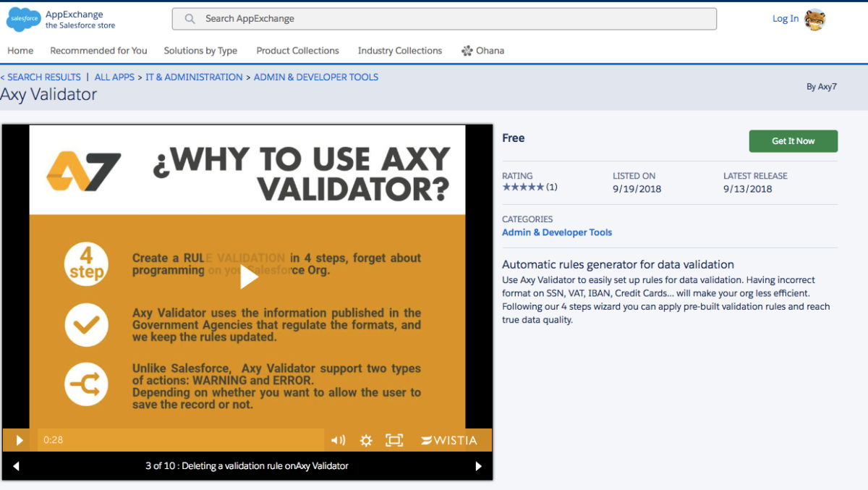Open Product Collections menu
Image resolution: width=868 pixels, height=490 pixels.
point(297,51)
